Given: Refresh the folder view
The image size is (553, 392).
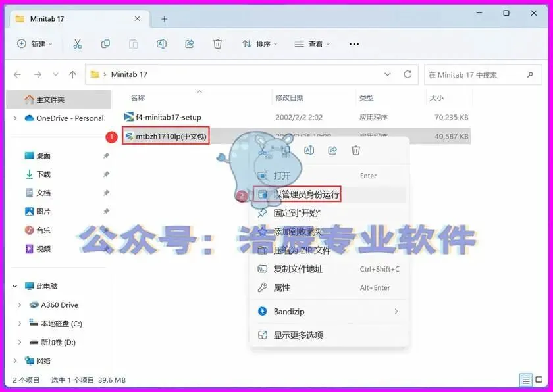Looking at the screenshot, I should click(408, 74).
